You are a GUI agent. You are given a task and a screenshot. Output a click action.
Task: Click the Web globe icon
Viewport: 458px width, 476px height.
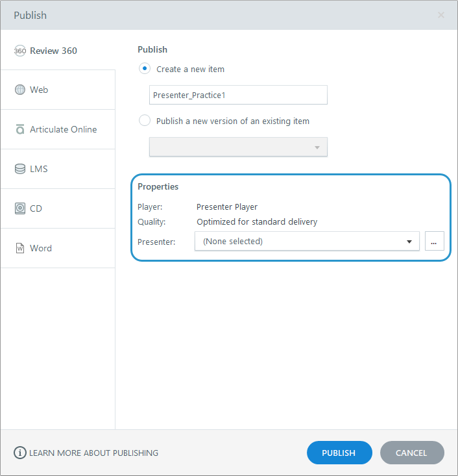coord(19,90)
